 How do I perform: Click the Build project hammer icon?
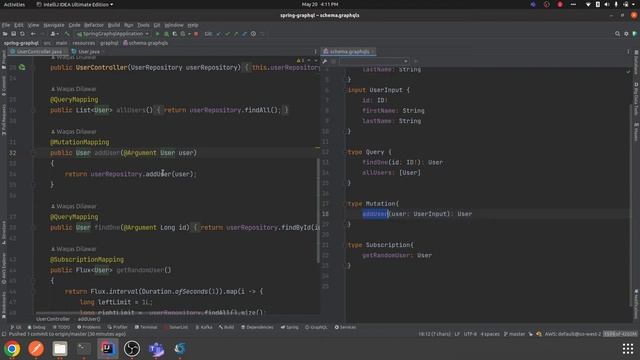67,34
